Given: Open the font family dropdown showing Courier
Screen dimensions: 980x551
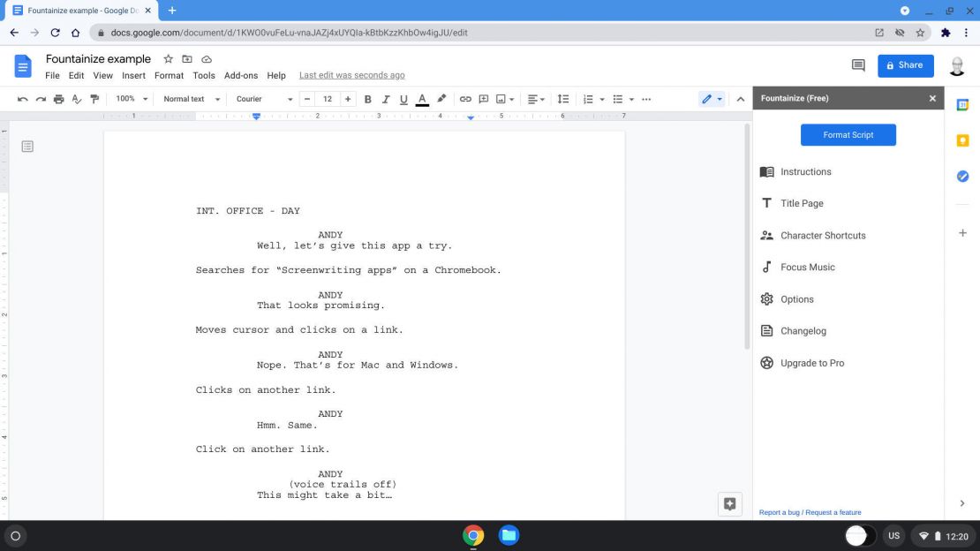Looking at the screenshot, I should (x=262, y=99).
